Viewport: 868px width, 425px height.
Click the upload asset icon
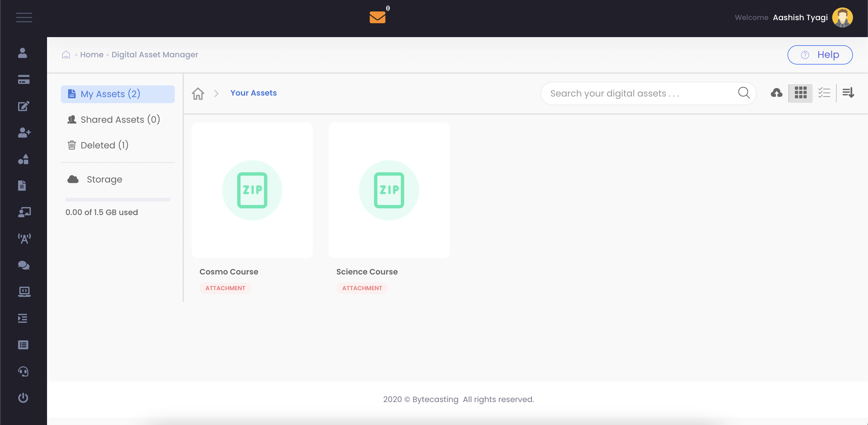[776, 93]
